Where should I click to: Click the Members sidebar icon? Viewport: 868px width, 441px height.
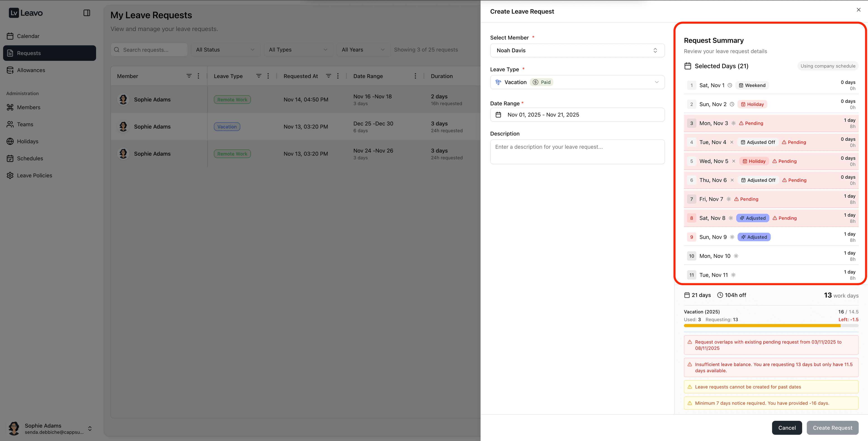coord(10,107)
